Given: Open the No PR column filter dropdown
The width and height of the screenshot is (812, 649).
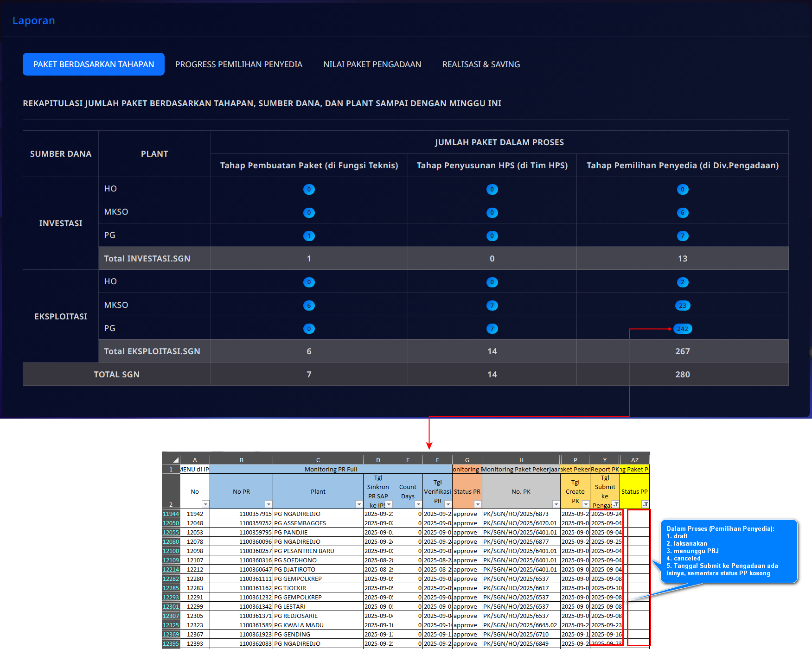Looking at the screenshot, I should pyautogui.click(x=268, y=504).
